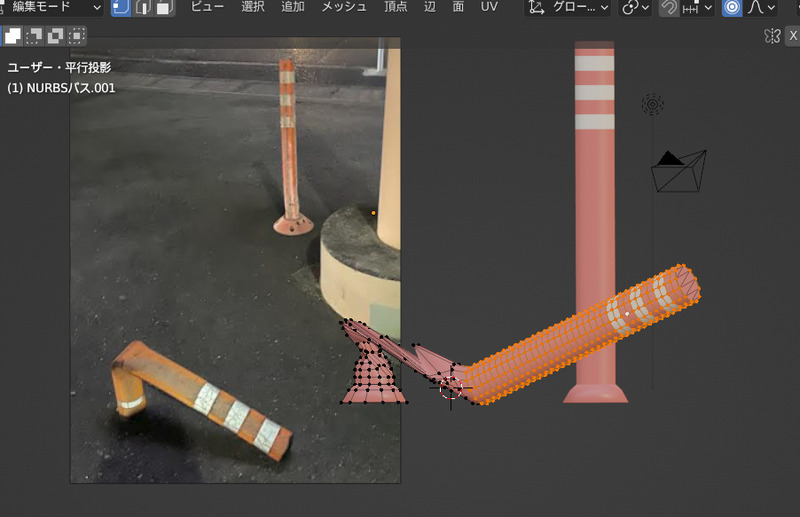Open the proportional editing falloff dropdown
The image size is (800, 517).
(761, 7)
